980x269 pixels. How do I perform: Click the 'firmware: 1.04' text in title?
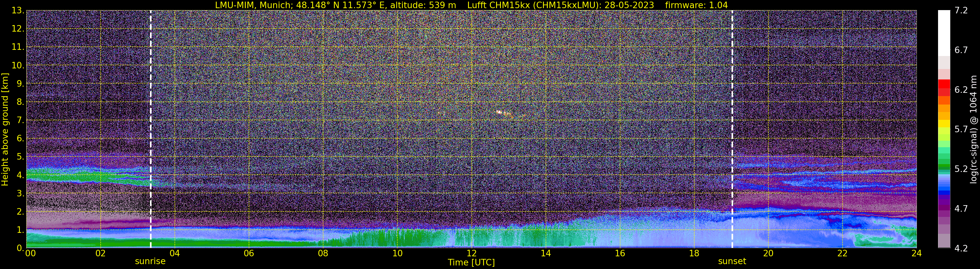696,5
